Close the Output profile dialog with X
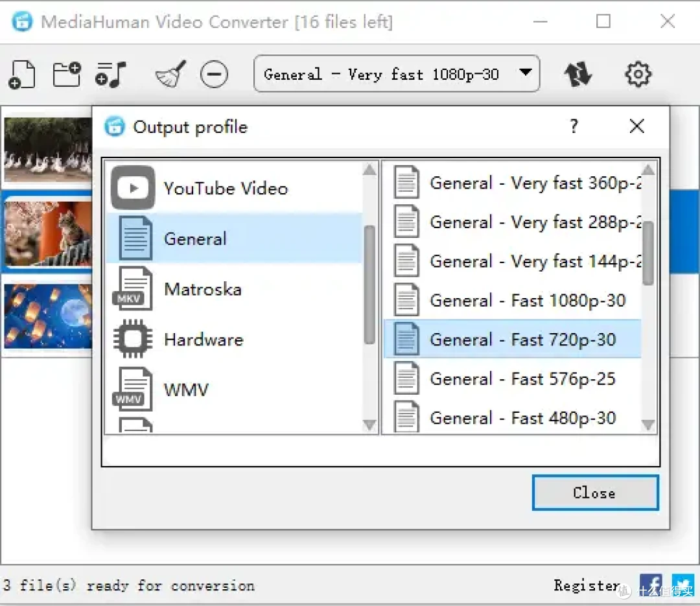The height and width of the screenshot is (606, 700). click(x=636, y=126)
